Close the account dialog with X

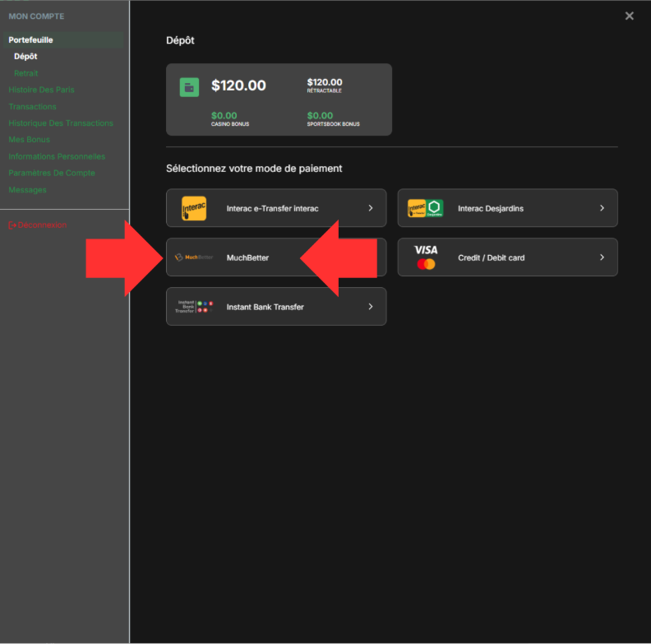(x=630, y=16)
